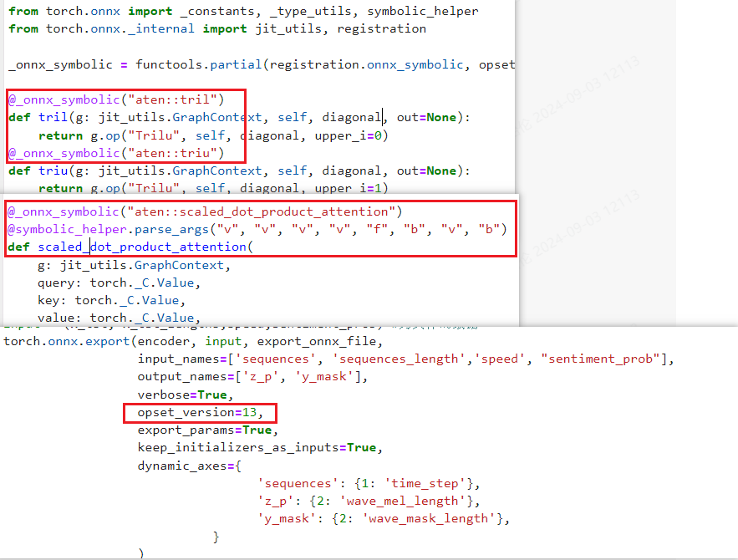738x560 pixels.
Task: Click 'registration.onnx_symbolic' argument text
Action: (366, 64)
